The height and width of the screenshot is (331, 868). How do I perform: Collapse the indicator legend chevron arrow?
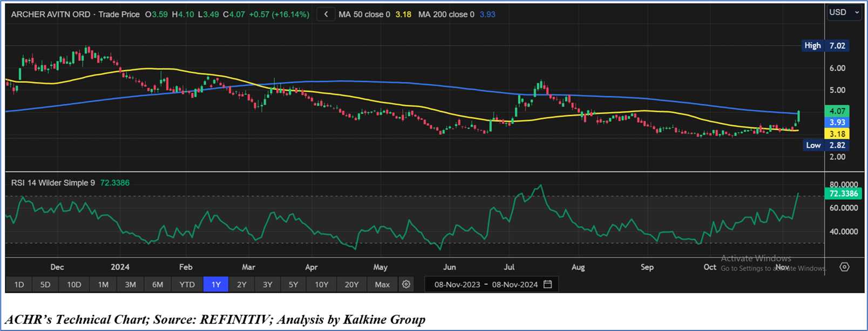pyautogui.click(x=326, y=15)
